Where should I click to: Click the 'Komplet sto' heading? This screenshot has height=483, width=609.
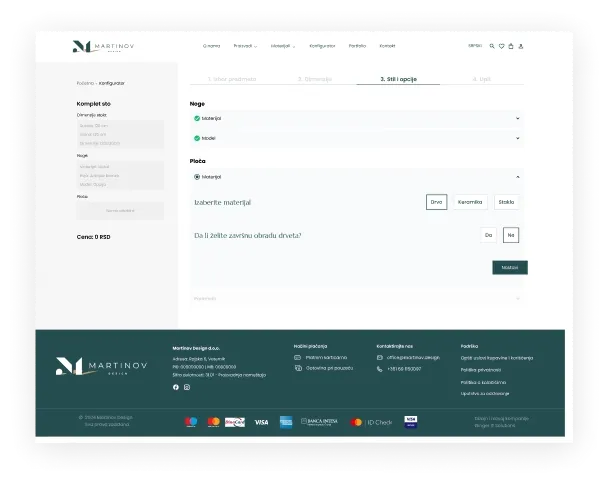94,104
